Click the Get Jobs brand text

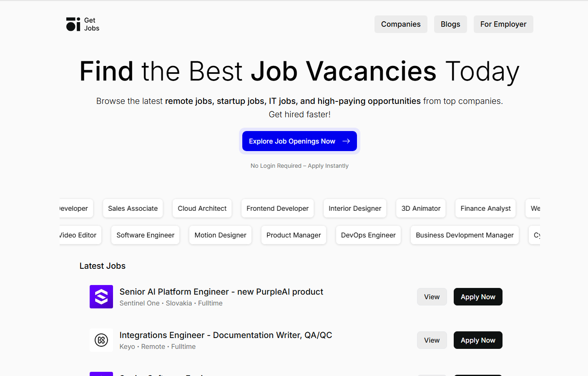pos(92,24)
